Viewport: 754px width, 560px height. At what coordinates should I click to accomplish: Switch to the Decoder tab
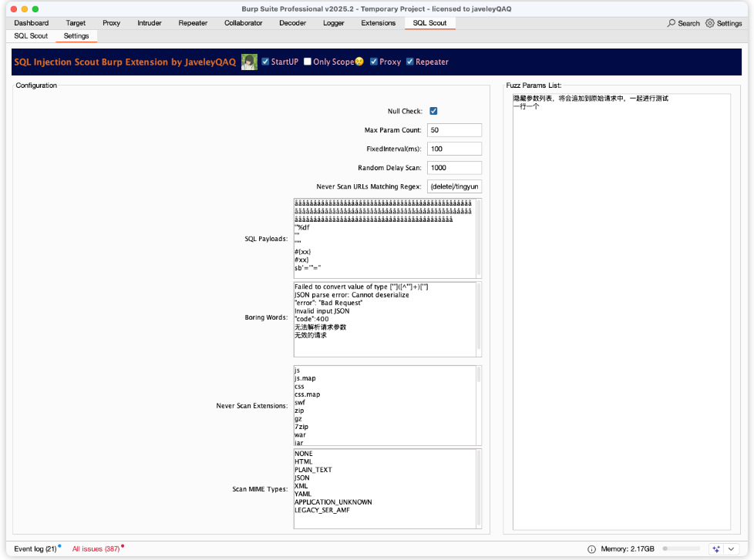(292, 23)
